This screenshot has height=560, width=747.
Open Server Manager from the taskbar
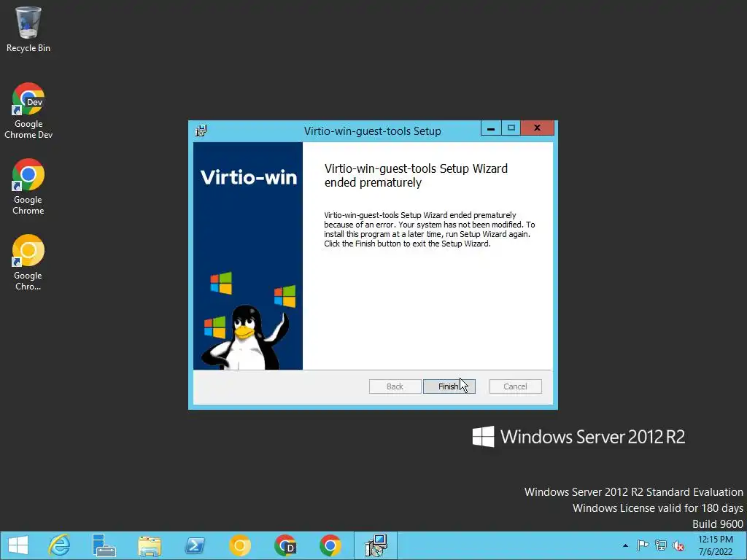pos(104,545)
